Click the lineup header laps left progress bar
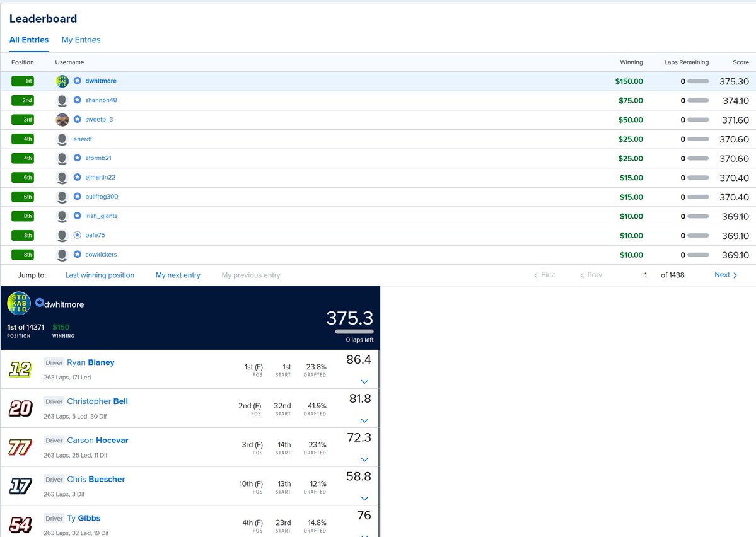Screen dimensions: 756x537 click(x=354, y=332)
